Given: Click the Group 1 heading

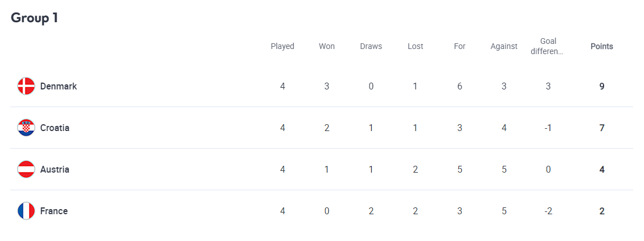Looking at the screenshot, I should (35, 18).
